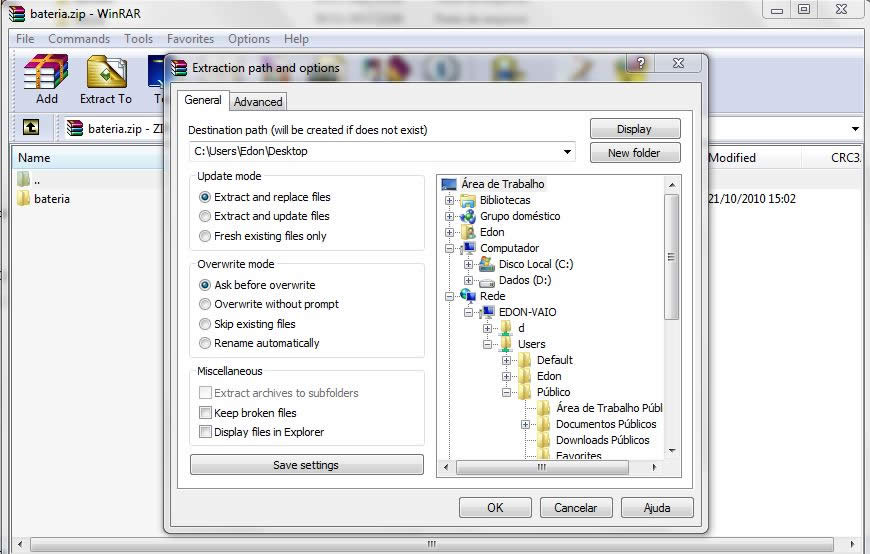Select EDON-VAIO network computer icon
Viewport: 870px width, 554px height.
click(x=487, y=312)
